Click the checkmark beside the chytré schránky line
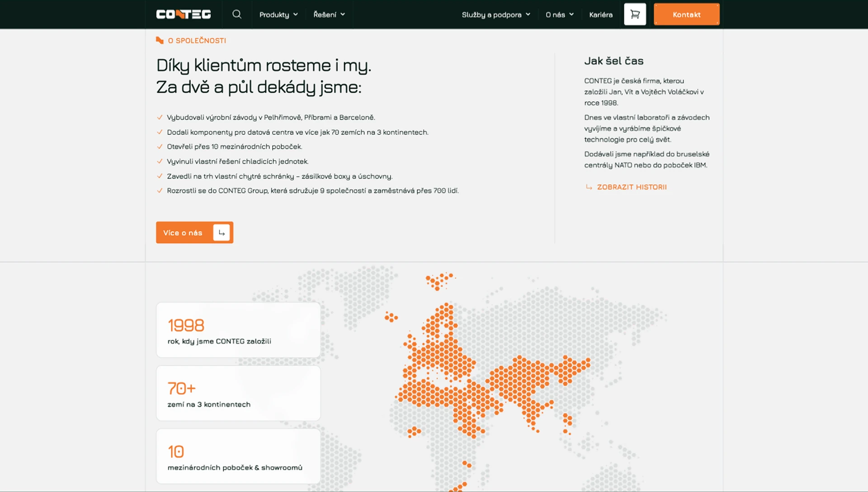 pos(160,176)
